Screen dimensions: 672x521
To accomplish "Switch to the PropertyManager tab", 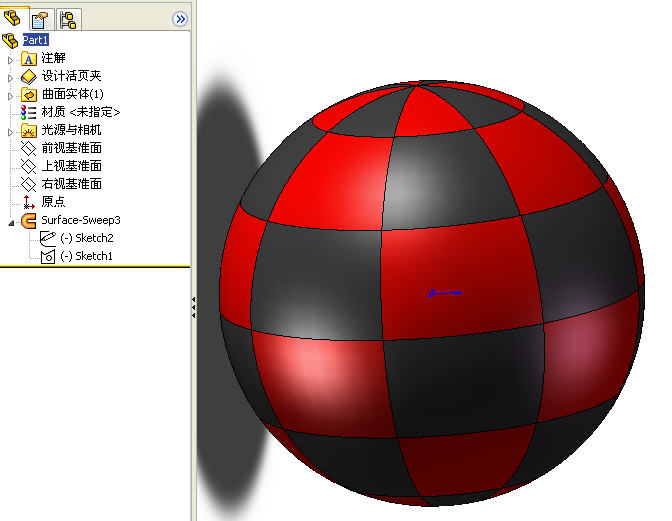I will click(40, 19).
